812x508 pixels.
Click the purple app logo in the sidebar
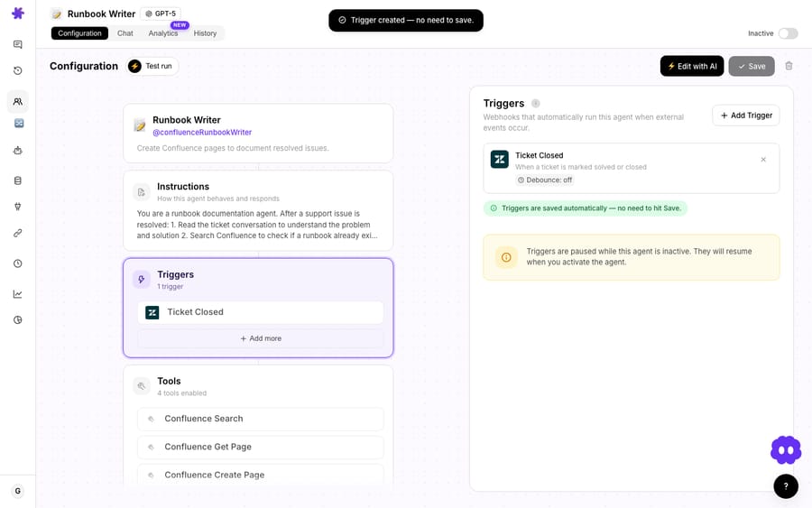(x=18, y=13)
